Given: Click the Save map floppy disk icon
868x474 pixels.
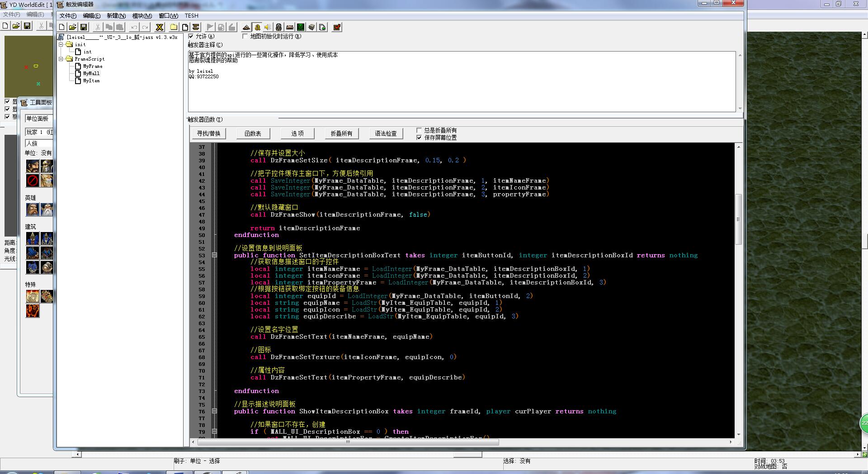Looking at the screenshot, I should [84, 27].
